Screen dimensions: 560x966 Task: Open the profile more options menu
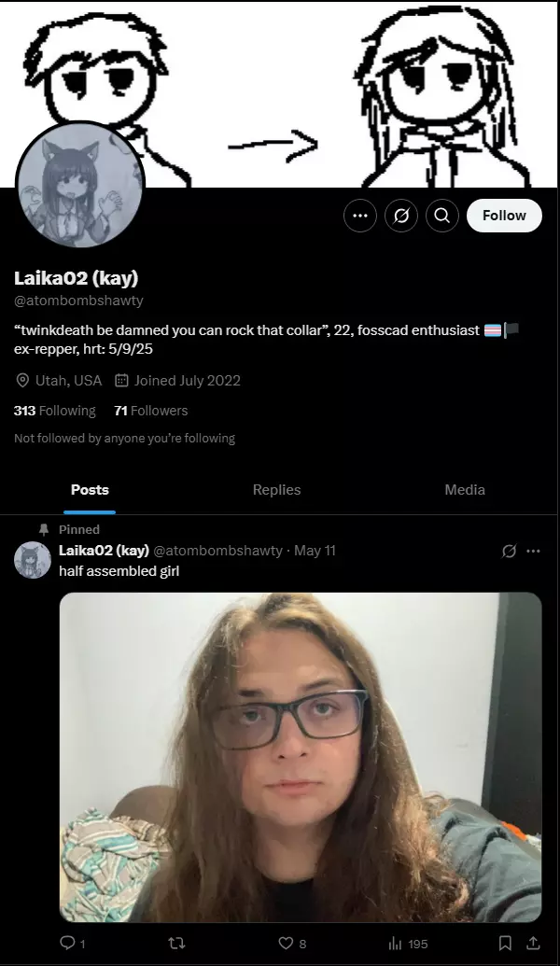click(360, 216)
